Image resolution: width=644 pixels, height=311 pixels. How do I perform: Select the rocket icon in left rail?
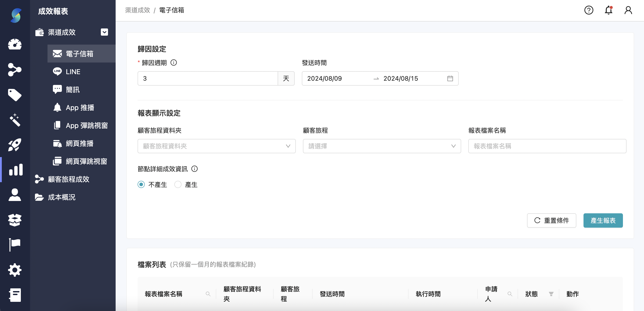click(x=15, y=145)
